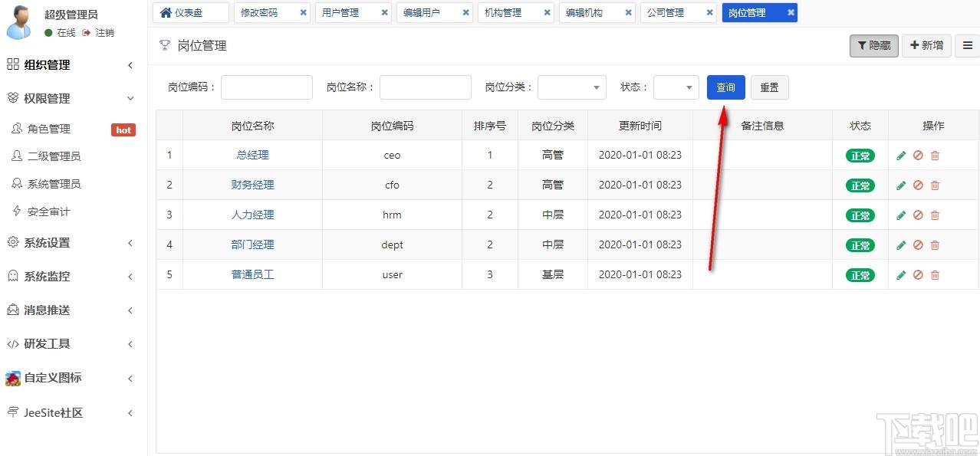The width and height of the screenshot is (980, 456).
Task: Click the blue 查询 search button
Action: click(x=726, y=87)
